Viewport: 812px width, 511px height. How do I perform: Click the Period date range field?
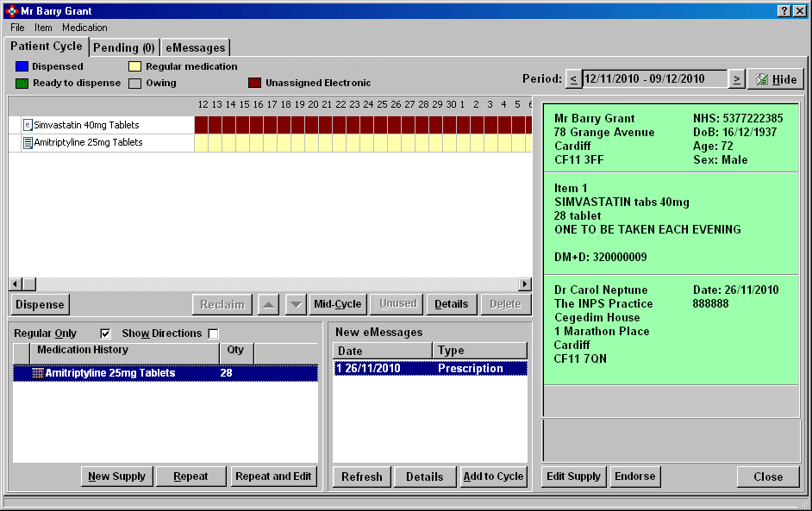coord(654,79)
